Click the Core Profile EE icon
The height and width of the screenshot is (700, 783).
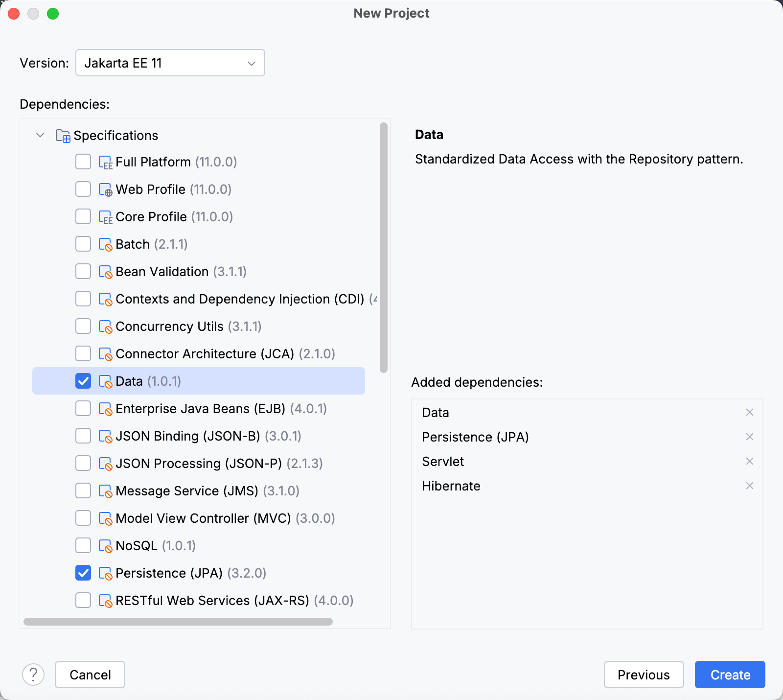(106, 216)
